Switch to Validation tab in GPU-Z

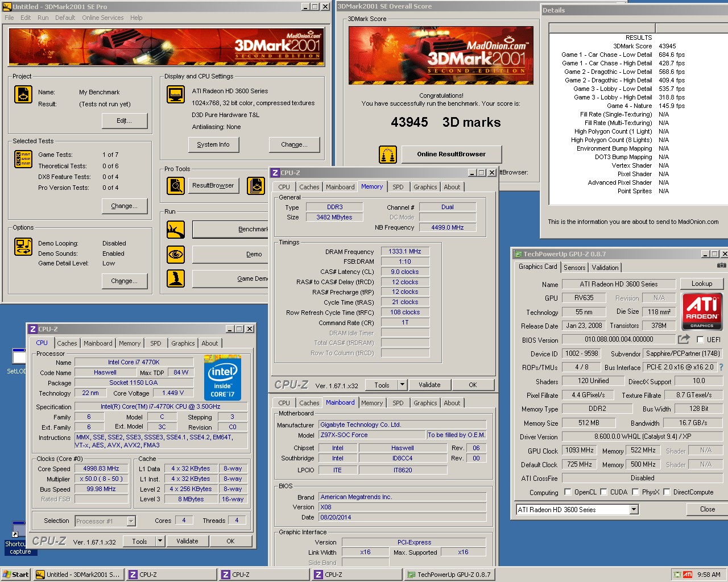click(x=605, y=268)
